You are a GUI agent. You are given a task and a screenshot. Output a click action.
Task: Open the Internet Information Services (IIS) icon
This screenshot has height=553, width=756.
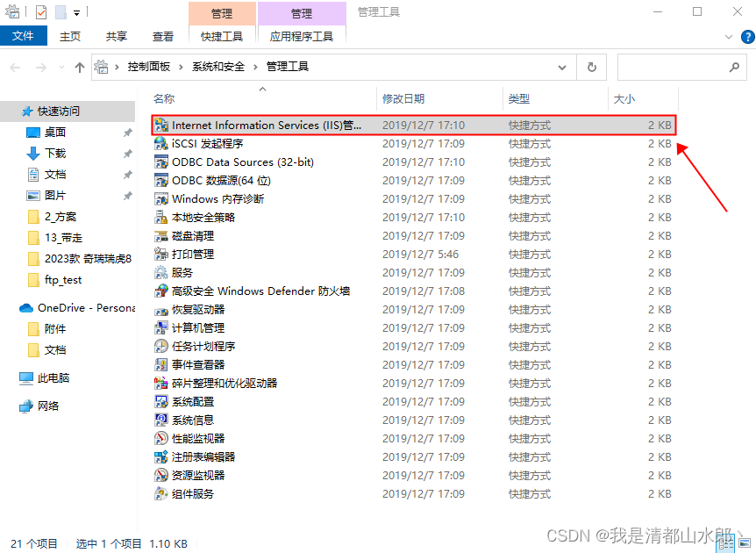161,126
